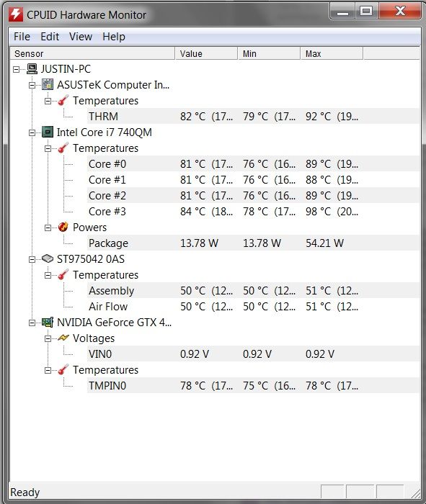This screenshot has width=426, height=504.
Task: Click the Ready status bar text
Action: [x=25, y=492]
